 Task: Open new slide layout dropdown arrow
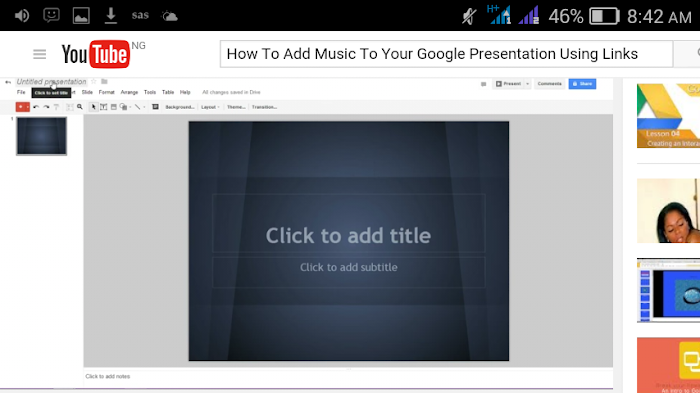[x=27, y=107]
